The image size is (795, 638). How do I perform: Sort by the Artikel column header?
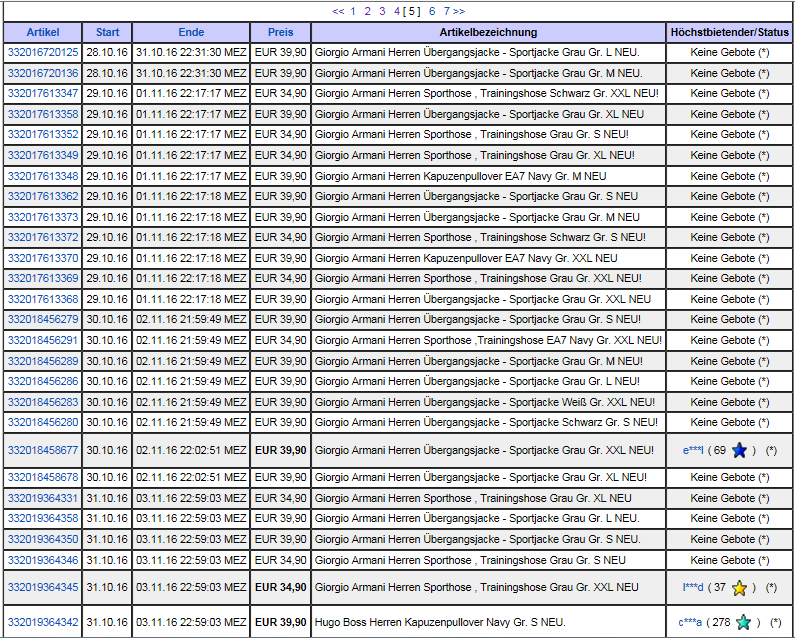pos(43,32)
